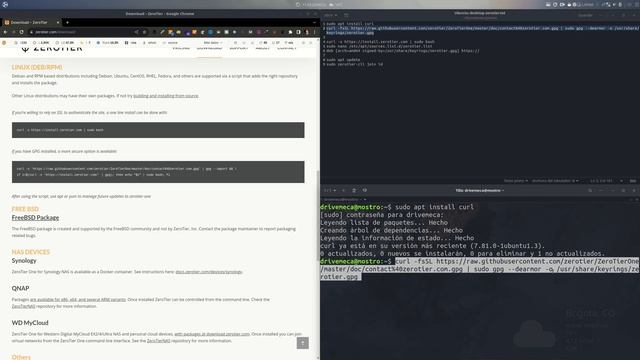Viewport: 640px width, 360px height.
Task: Open 'with packages at download.zerotier.com' link
Action: click(212, 334)
